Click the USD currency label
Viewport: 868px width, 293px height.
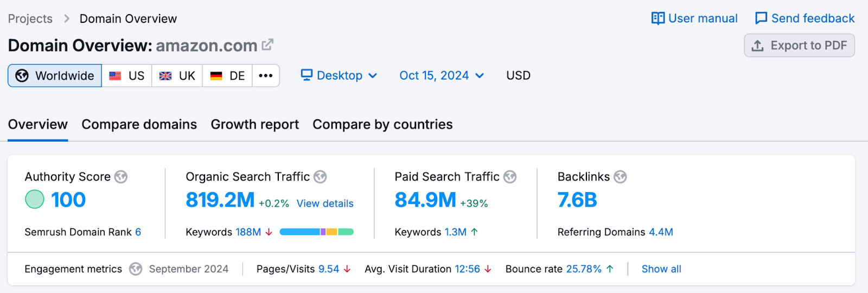[518, 75]
